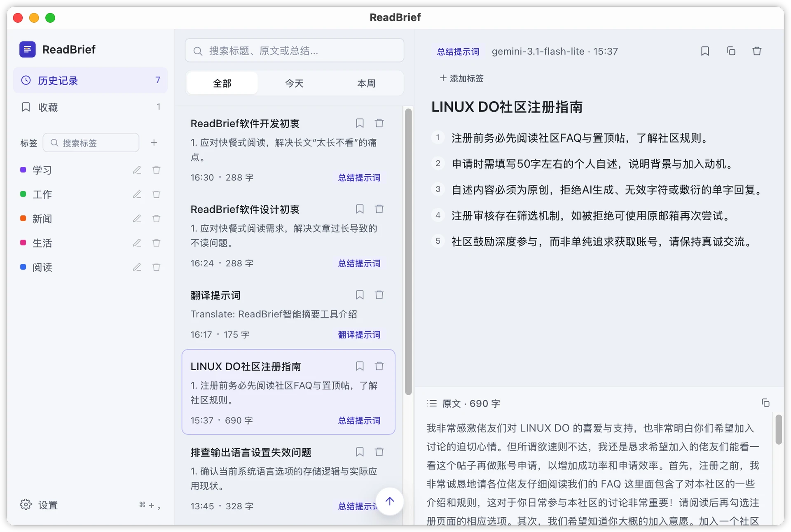
Task: Click 总结提示词 link on ReadBrief软件开发初衷 card
Action: [359, 177]
